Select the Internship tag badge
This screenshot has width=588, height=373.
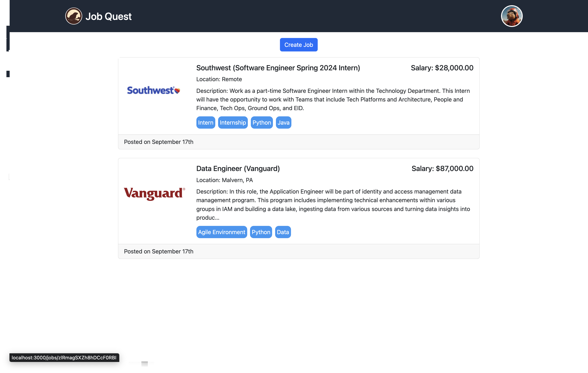[233, 123]
